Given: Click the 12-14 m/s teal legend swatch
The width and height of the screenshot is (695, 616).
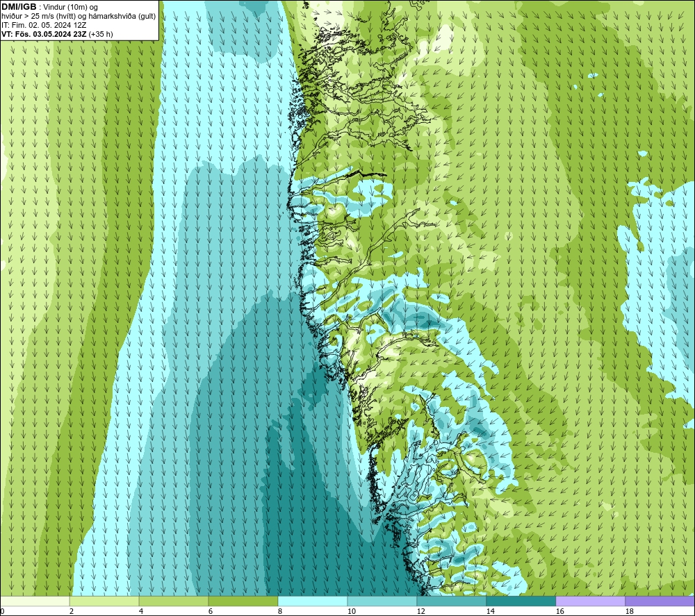Looking at the screenshot, I should pyautogui.click(x=451, y=601).
